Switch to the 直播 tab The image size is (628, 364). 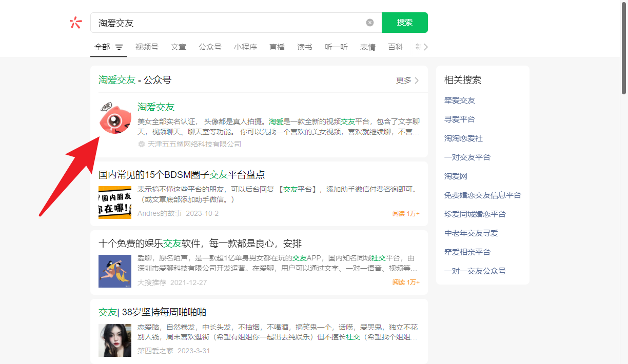[277, 47]
